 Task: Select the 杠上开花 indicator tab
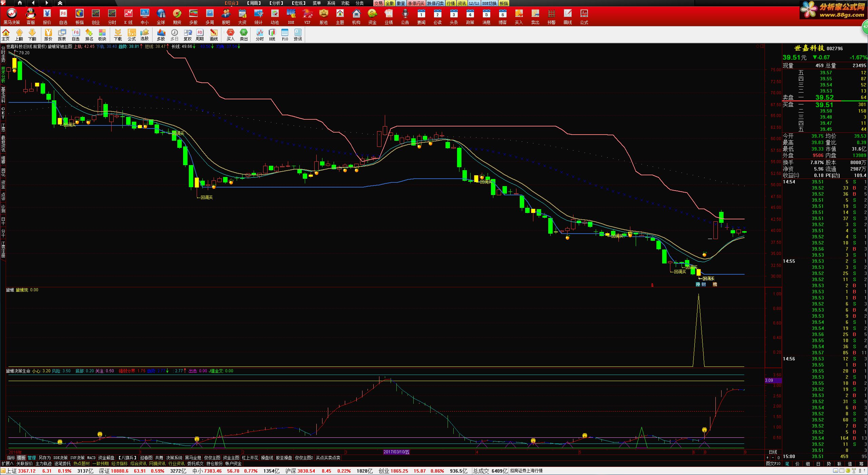pos(250,458)
